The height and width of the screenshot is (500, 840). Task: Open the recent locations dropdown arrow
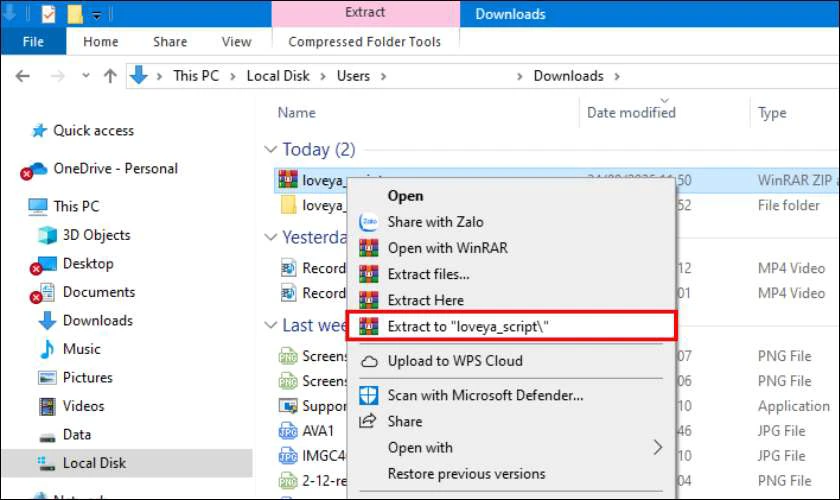(83, 76)
